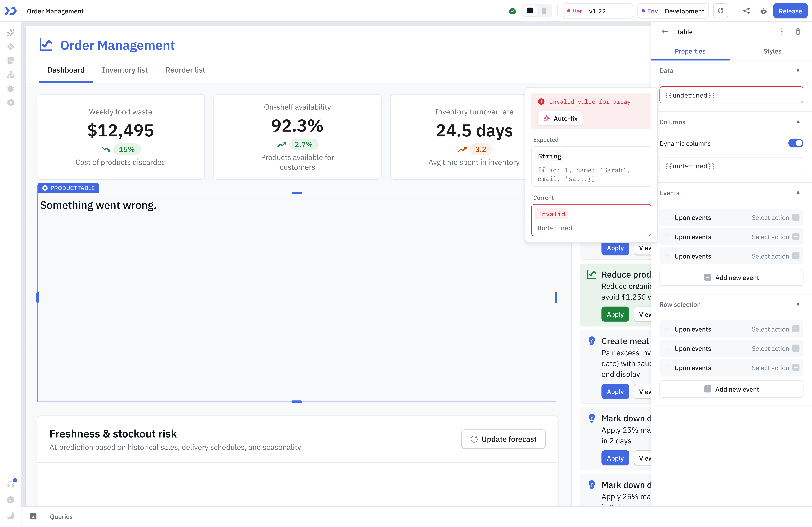Collapse the Data section
812x527 pixels.
[x=798, y=71]
